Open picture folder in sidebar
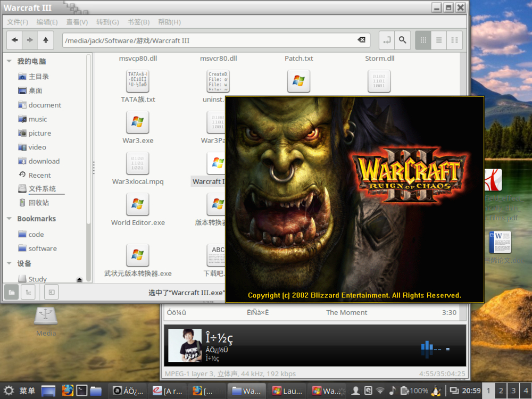Viewport: 532px width, 399px height. [34, 133]
